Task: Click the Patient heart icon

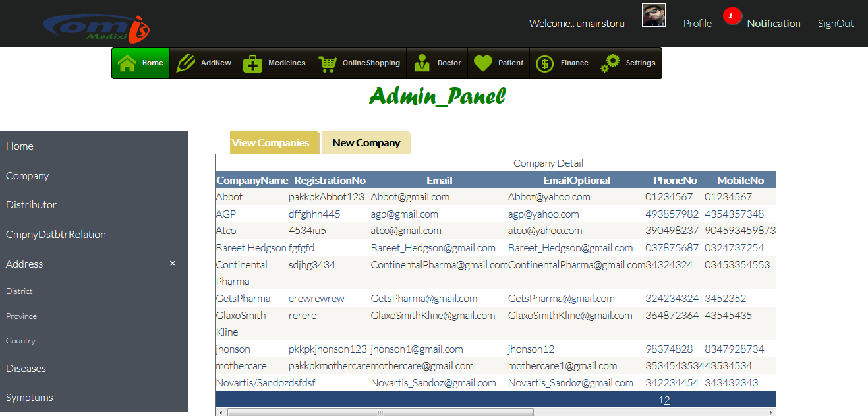Action: click(x=483, y=63)
